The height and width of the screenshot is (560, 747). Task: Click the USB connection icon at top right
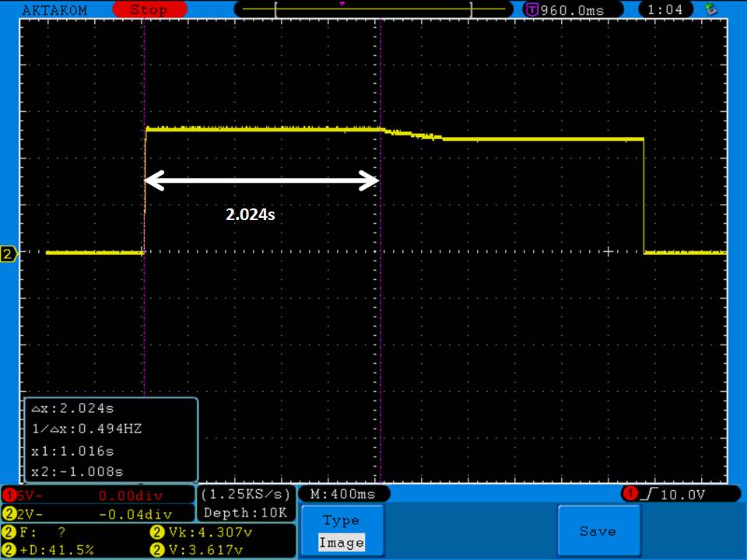pyautogui.click(x=710, y=10)
